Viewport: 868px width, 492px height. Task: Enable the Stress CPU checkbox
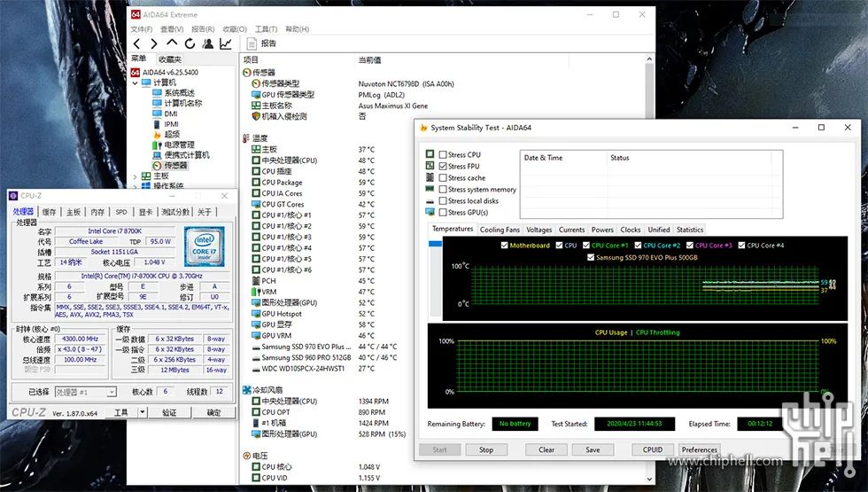(443, 154)
